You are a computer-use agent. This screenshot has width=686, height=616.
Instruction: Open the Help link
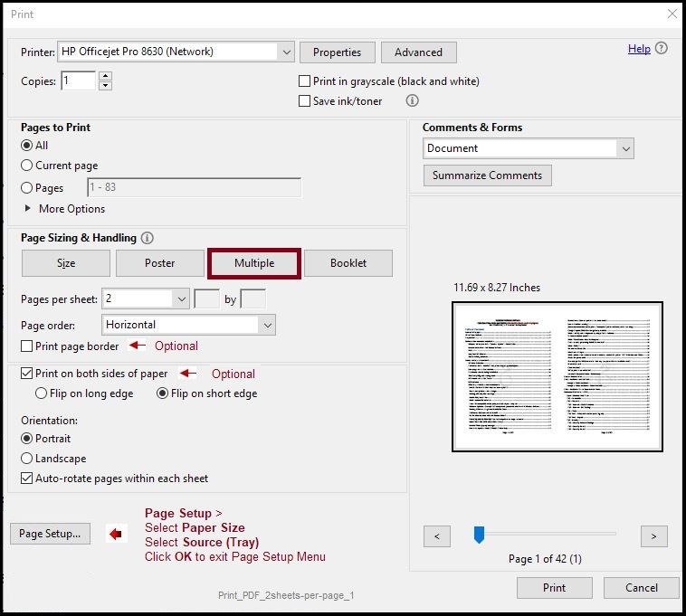pyautogui.click(x=639, y=49)
